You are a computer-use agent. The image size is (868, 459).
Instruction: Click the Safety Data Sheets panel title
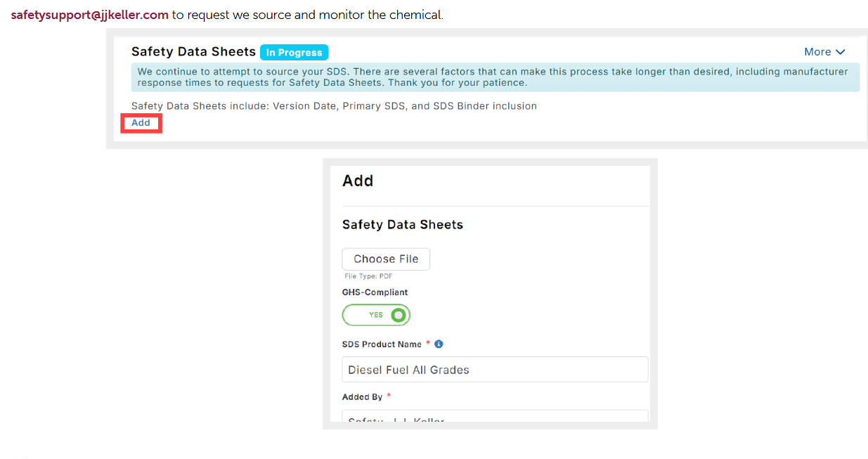193,52
